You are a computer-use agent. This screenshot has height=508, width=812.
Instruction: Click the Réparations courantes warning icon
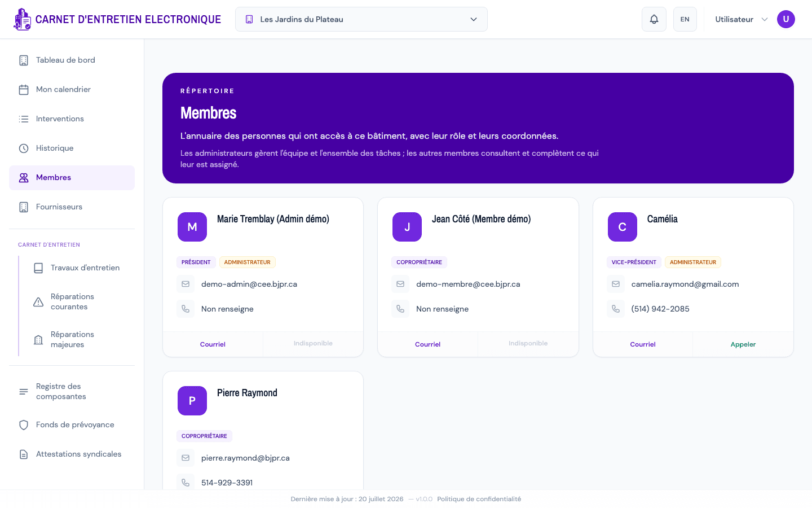pyautogui.click(x=38, y=302)
